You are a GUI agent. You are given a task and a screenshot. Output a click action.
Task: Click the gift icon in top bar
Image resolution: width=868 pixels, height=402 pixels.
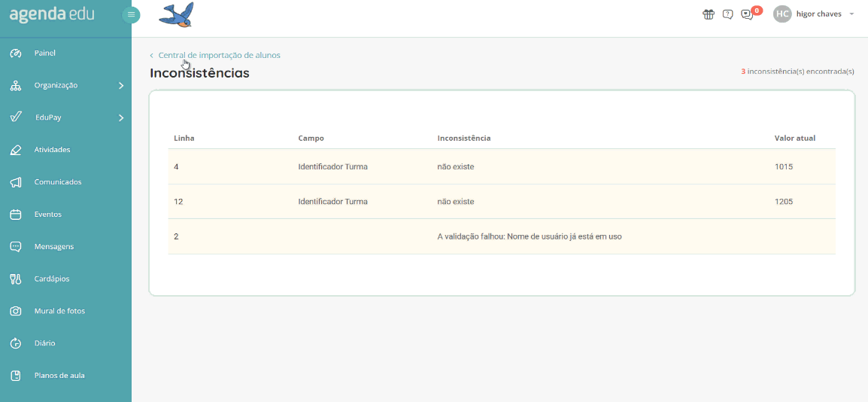point(708,14)
